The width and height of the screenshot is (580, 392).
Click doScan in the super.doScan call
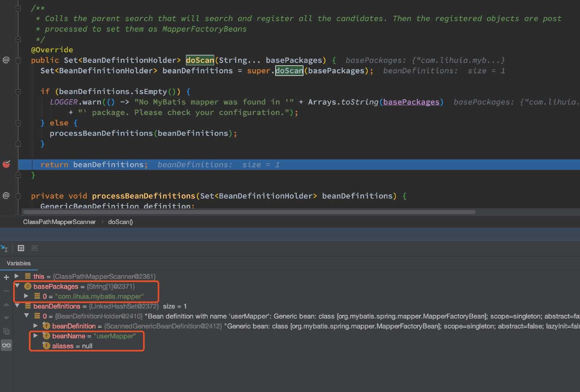click(289, 70)
